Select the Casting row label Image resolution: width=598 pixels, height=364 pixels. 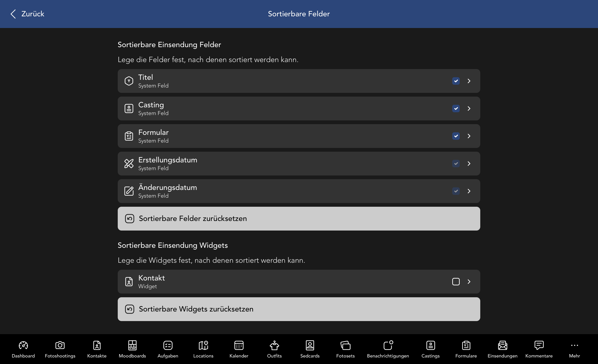151,105
